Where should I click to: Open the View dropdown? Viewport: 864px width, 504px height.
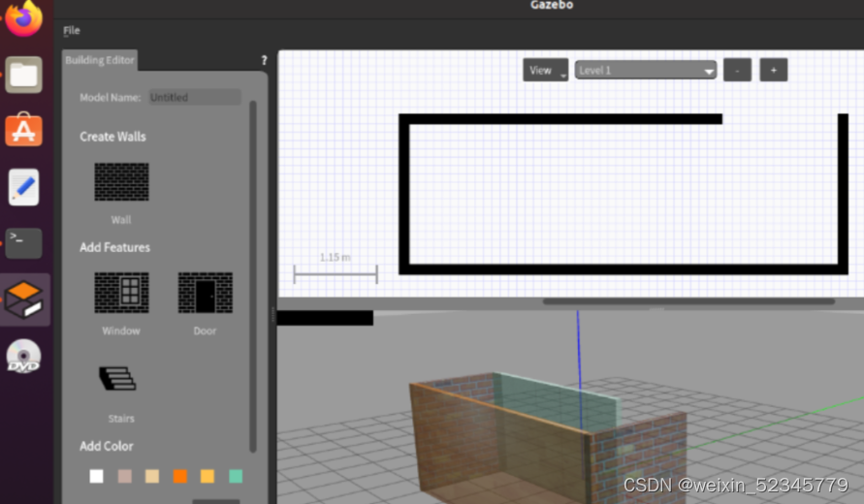click(x=546, y=70)
